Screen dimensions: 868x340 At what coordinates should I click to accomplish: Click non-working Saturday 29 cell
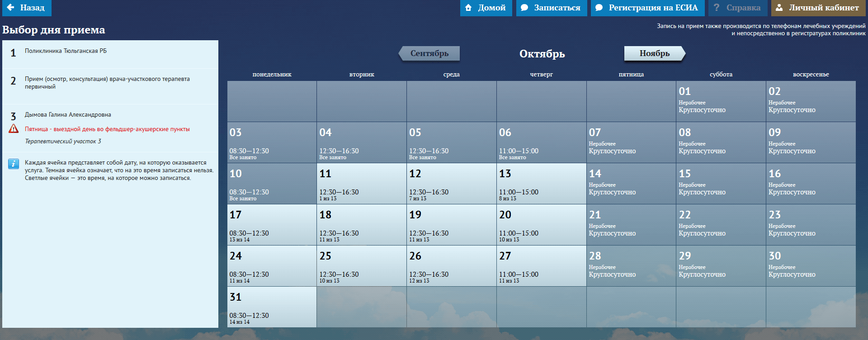click(721, 266)
